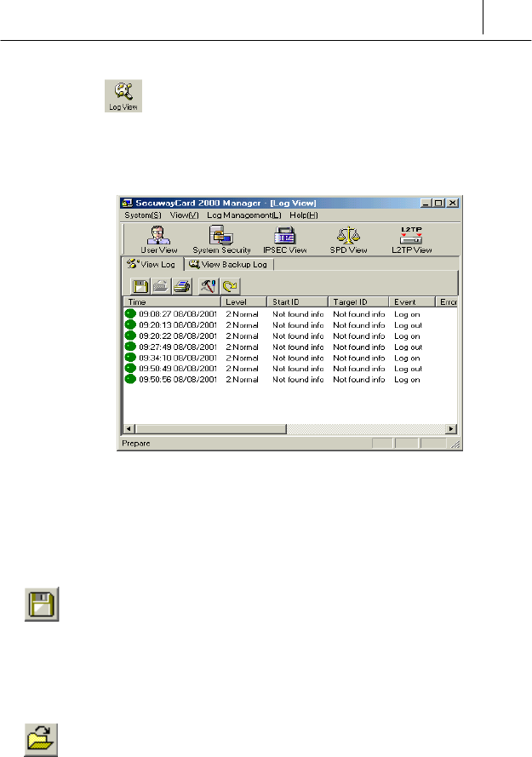Click green status icon for 09:08:27 entry

130,314
